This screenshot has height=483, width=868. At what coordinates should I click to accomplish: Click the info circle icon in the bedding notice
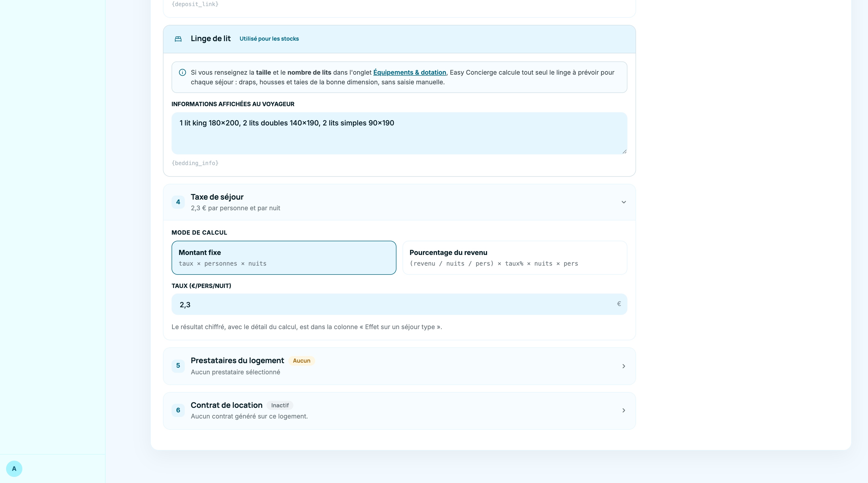click(182, 72)
